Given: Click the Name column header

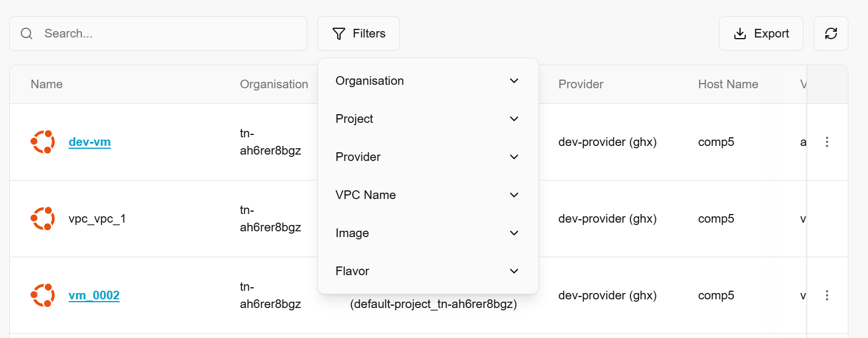Looking at the screenshot, I should (x=47, y=84).
